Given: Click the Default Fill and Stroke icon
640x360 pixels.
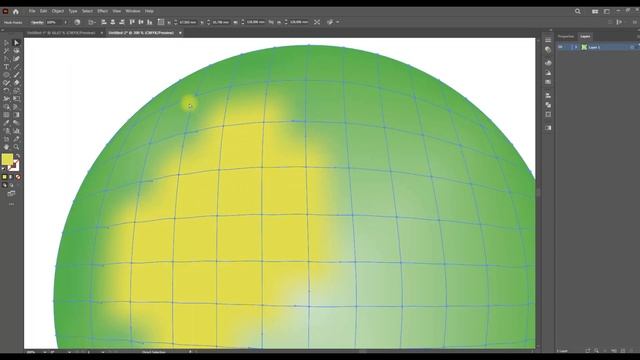Looking at the screenshot, I should point(4,168).
